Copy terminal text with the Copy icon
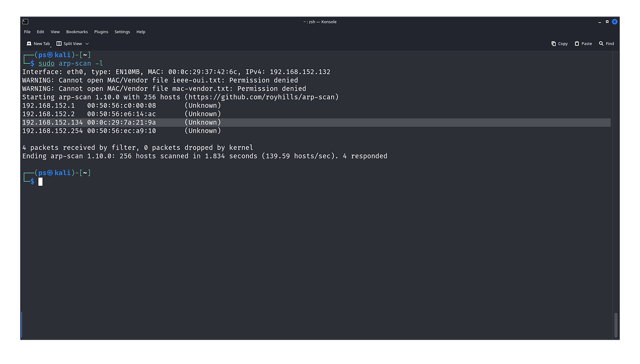Image resolution: width=640 pixels, height=364 pixels. tap(553, 43)
